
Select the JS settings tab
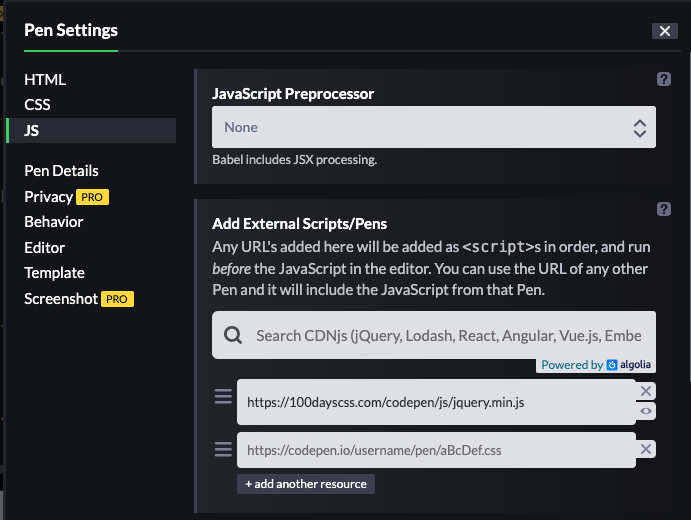tap(32, 130)
